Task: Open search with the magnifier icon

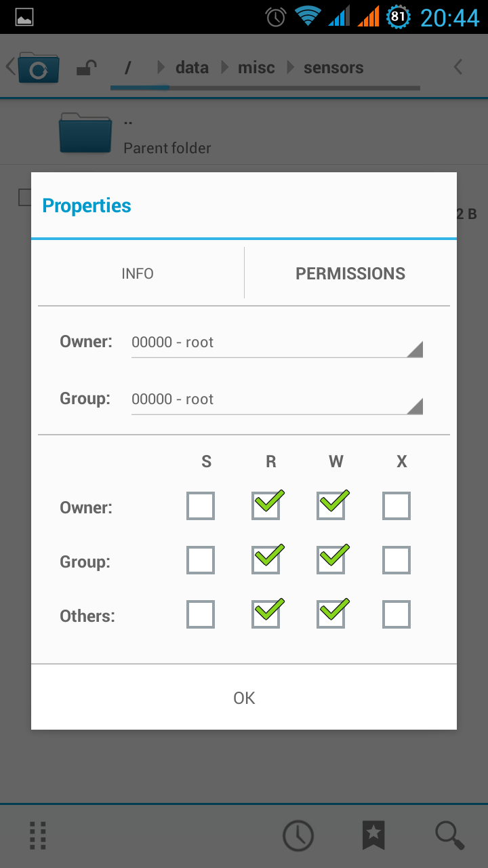Action: click(x=449, y=835)
